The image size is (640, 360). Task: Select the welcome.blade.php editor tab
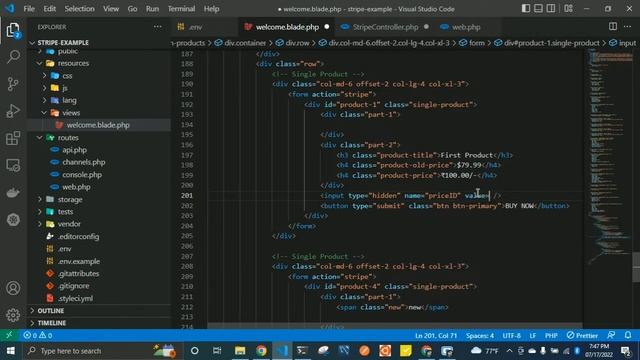pos(287,27)
